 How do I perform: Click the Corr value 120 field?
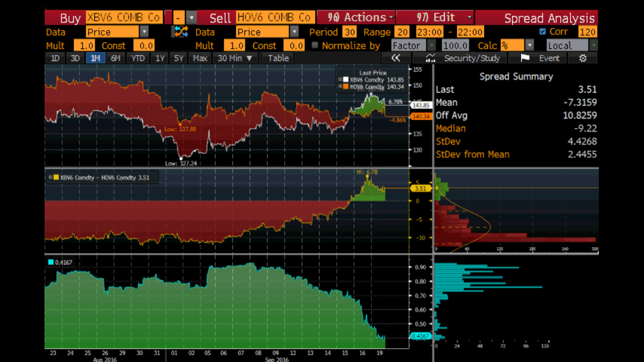[x=587, y=32]
